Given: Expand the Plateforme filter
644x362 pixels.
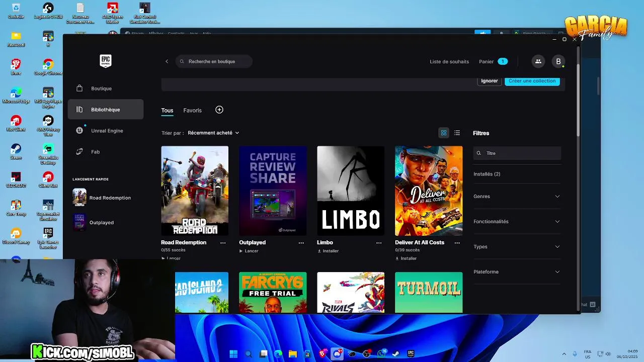Looking at the screenshot, I should click(x=517, y=271).
